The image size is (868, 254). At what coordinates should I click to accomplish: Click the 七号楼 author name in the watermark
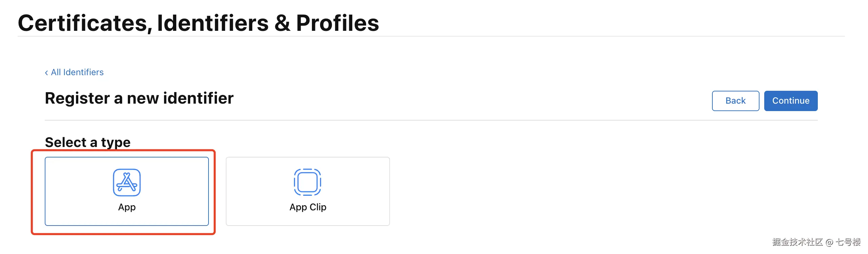pos(848,242)
